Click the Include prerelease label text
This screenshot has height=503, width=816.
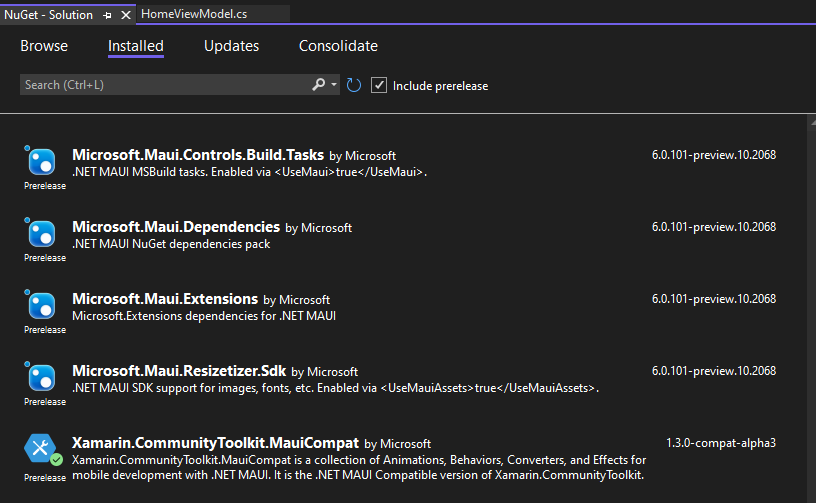coord(440,86)
